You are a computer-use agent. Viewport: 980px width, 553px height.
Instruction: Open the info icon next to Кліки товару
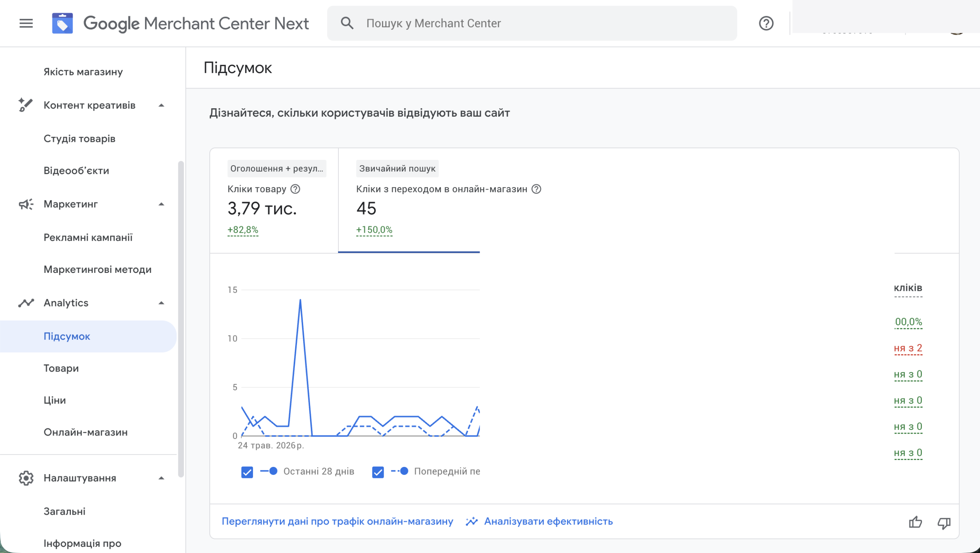point(295,189)
